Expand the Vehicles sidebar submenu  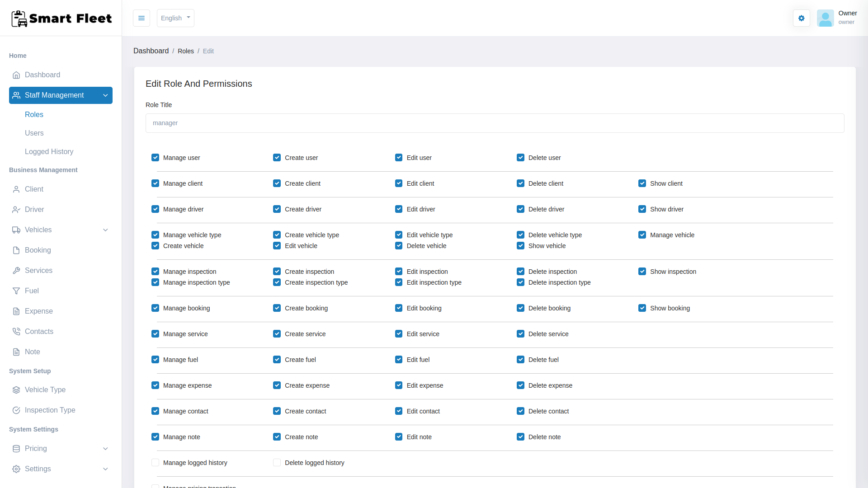[x=105, y=230]
